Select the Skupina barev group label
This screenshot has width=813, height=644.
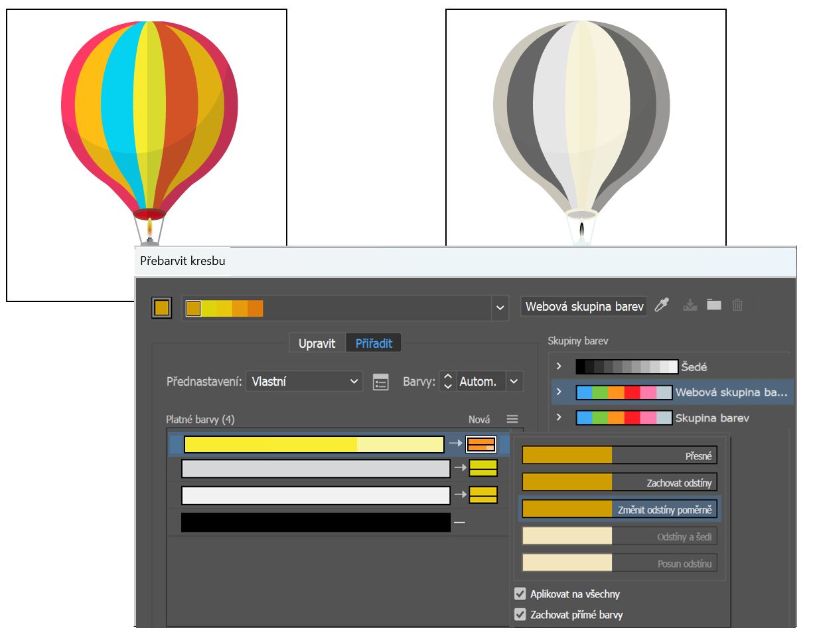pos(712,418)
